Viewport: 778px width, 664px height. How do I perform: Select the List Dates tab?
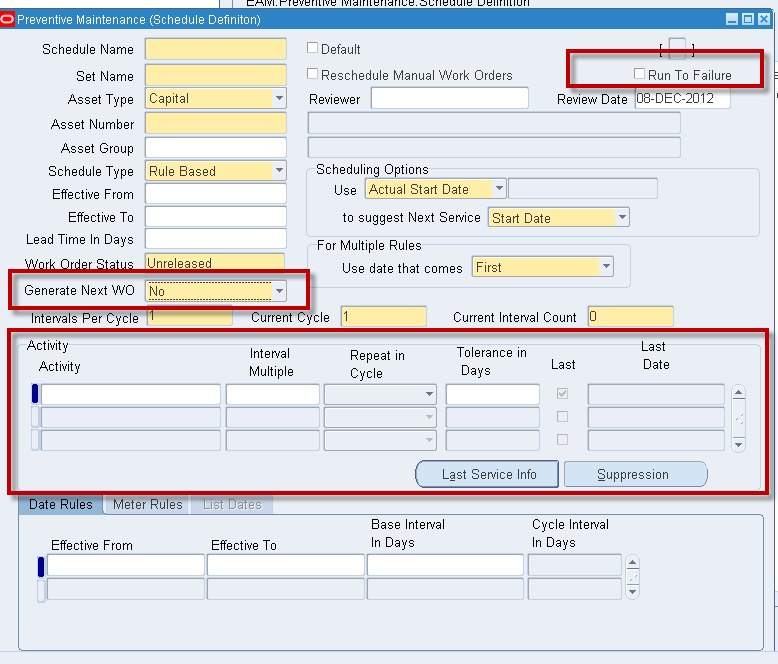pyautogui.click(x=232, y=504)
